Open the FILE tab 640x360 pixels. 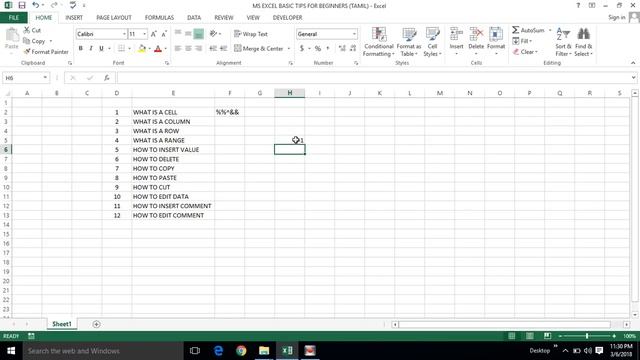pyautogui.click(x=14, y=18)
